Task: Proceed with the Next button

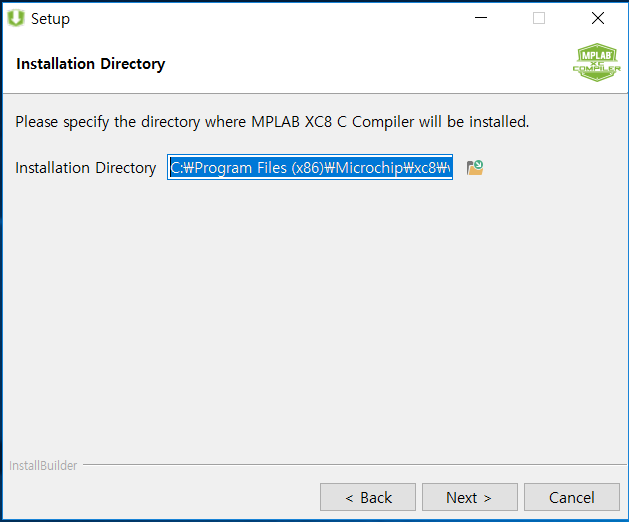Action: click(470, 497)
